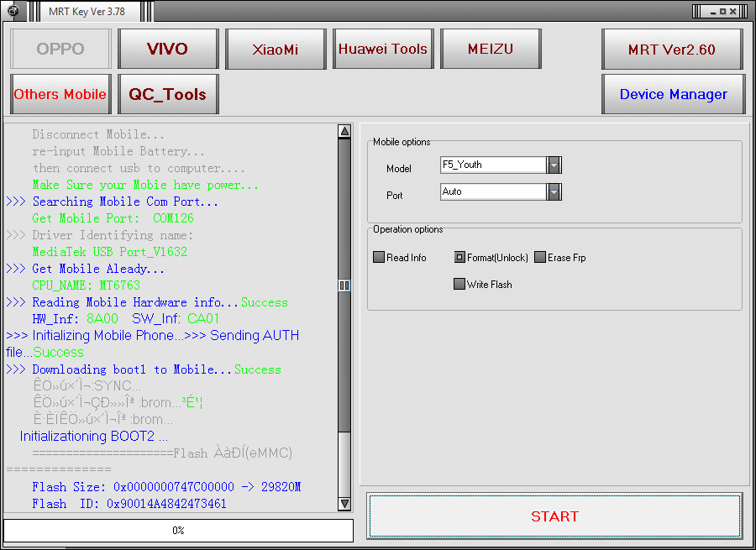Click the log scroll up arrow

click(x=344, y=131)
